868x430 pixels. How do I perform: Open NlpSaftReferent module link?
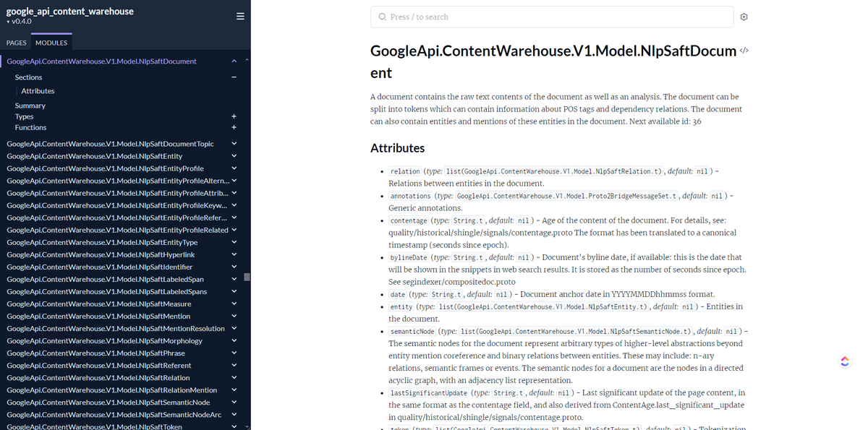click(98, 365)
